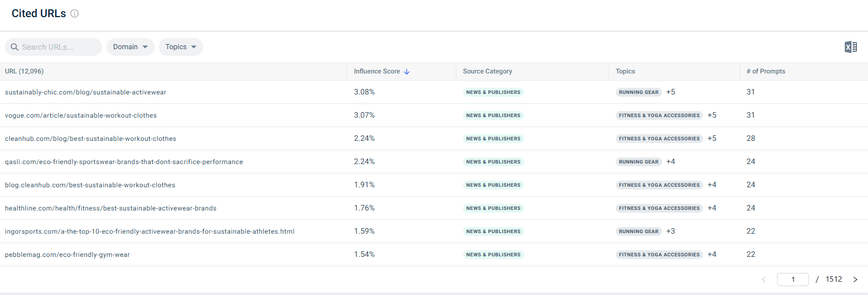Open ingorsports.com top-10 eco-friendly URL
The width and height of the screenshot is (868, 295).
[x=150, y=231]
